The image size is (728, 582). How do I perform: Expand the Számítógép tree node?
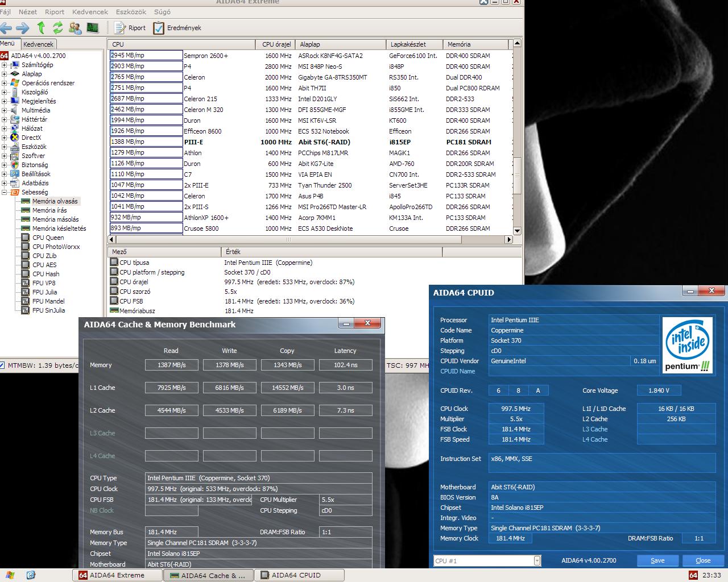4,65
